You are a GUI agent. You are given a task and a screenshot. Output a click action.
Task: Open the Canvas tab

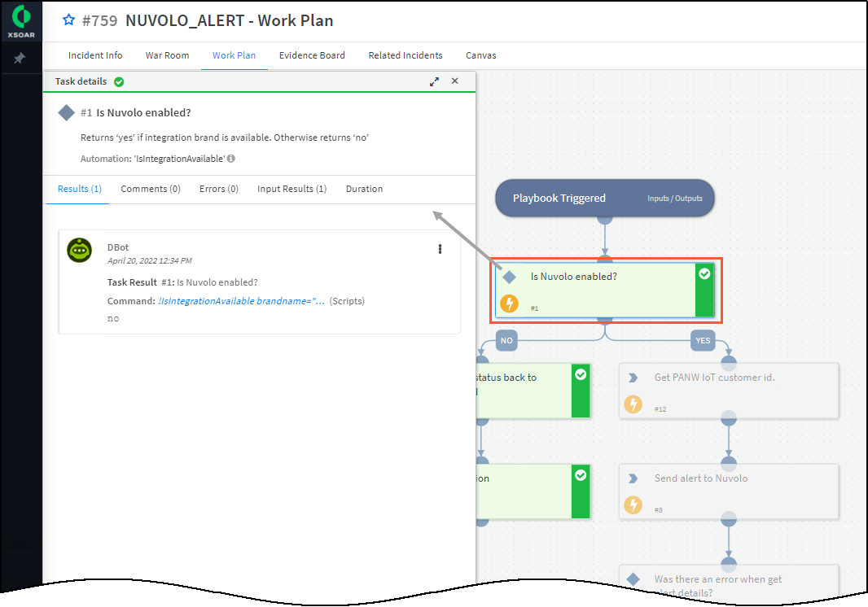[x=480, y=55]
